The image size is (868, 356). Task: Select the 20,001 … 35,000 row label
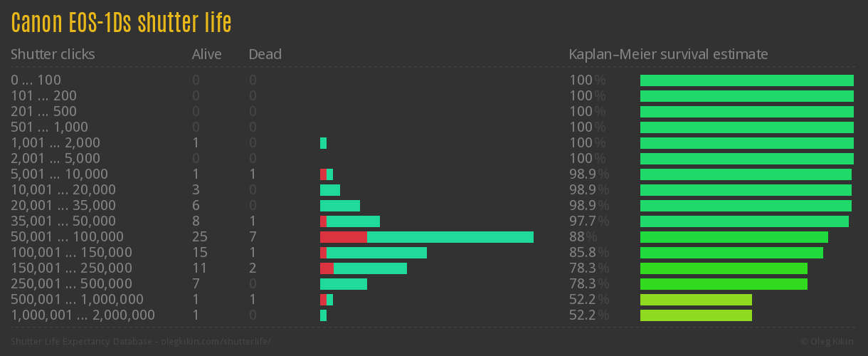[x=63, y=206]
